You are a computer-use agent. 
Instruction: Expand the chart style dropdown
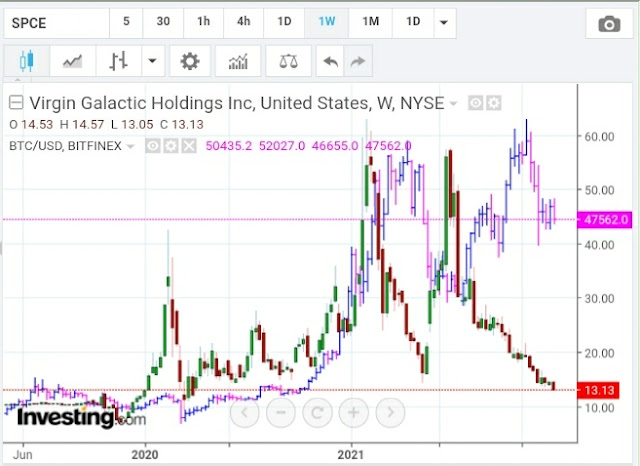153,61
